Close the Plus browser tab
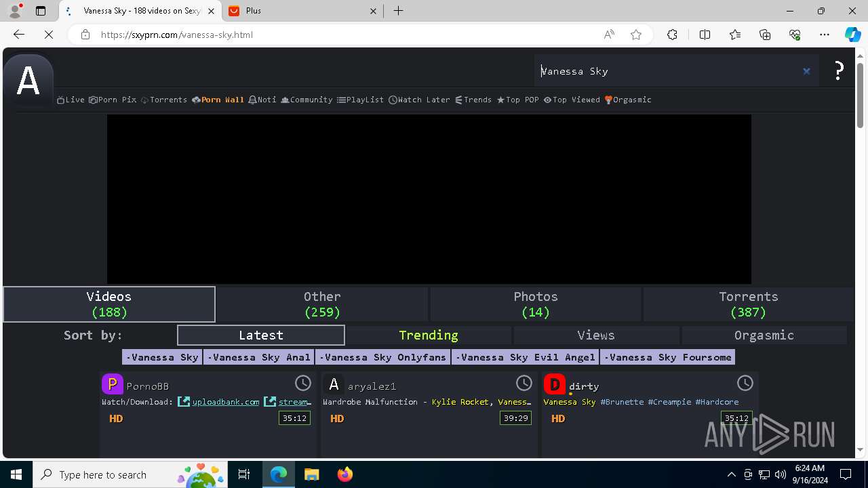Screen dimensions: 868x488 point(374,11)
